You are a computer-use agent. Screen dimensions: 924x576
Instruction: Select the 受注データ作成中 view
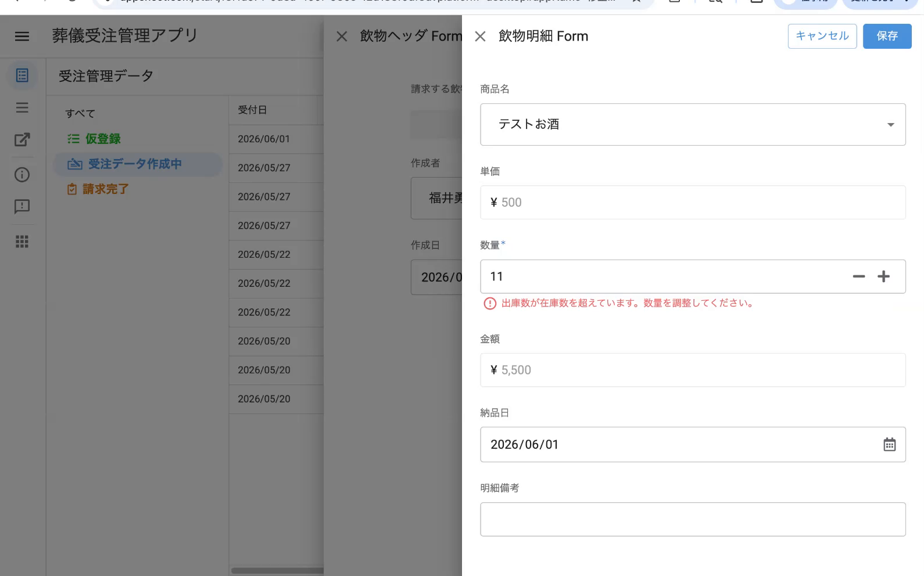pyautogui.click(x=138, y=164)
